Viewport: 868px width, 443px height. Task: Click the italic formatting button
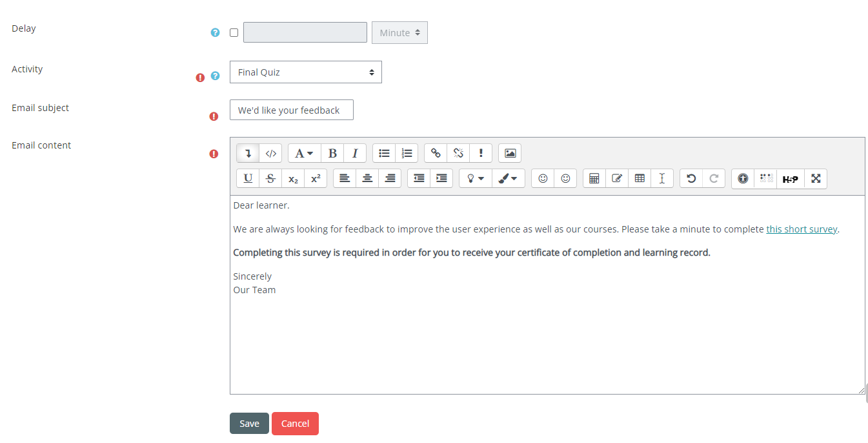click(x=355, y=154)
